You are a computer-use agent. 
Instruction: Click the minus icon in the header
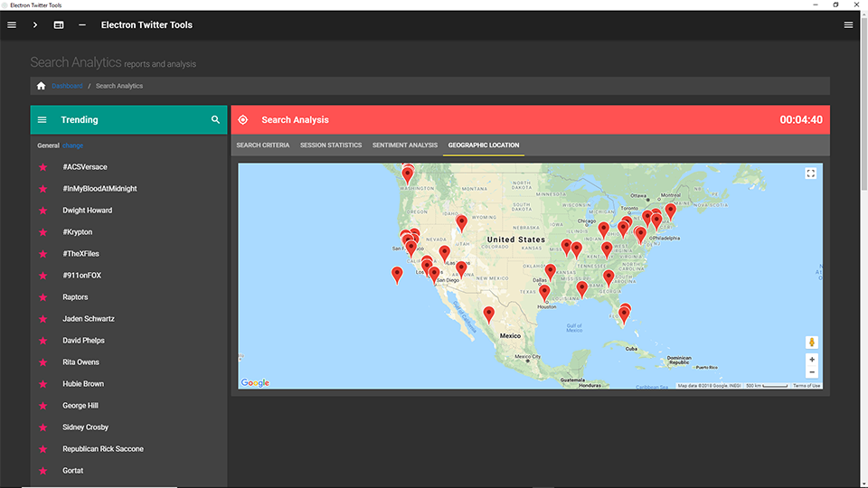[x=82, y=25]
